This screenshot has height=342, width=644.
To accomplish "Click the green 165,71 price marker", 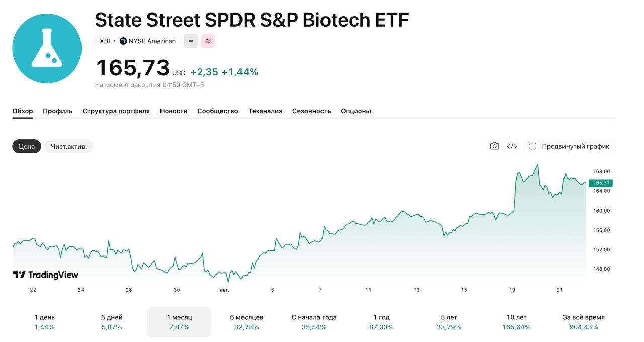I will (601, 183).
